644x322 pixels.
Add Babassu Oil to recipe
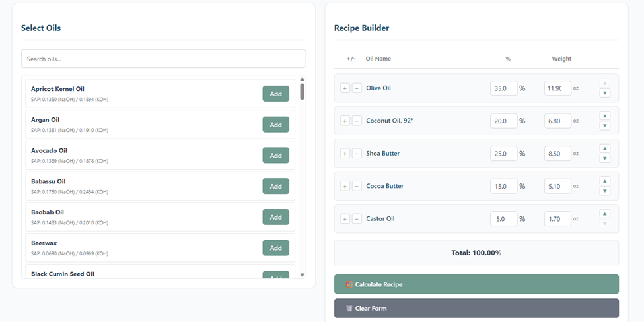(x=275, y=186)
